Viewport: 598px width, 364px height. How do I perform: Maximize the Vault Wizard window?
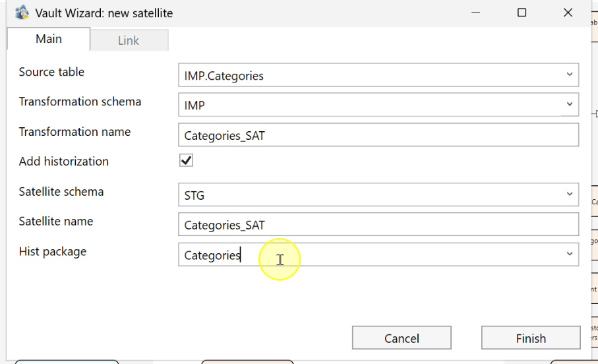[522, 13]
